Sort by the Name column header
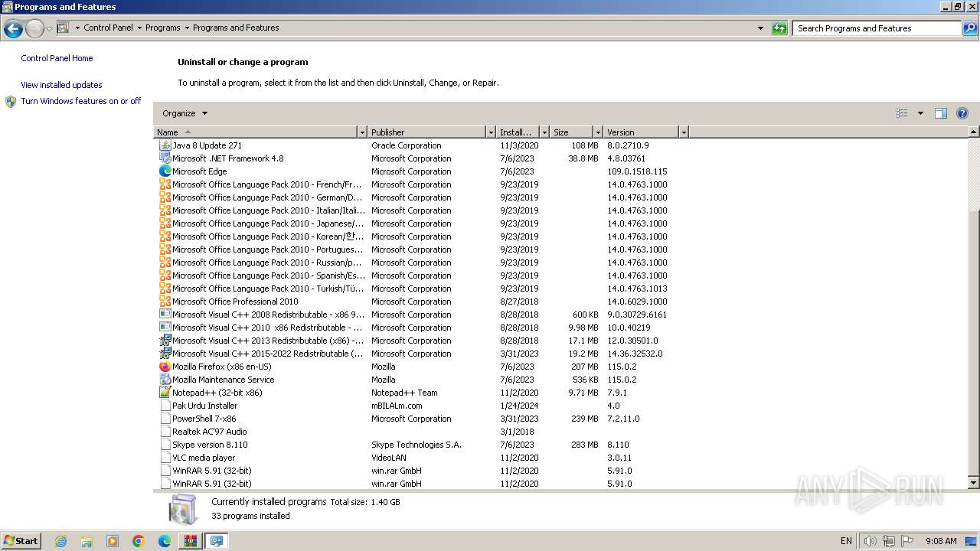 tap(256, 132)
